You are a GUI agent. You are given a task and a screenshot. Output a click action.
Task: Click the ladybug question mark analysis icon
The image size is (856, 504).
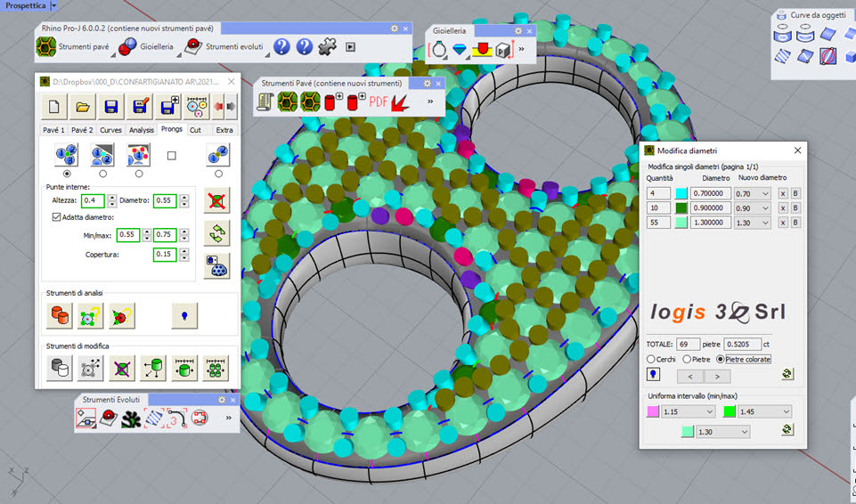pyautogui.click(x=122, y=316)
